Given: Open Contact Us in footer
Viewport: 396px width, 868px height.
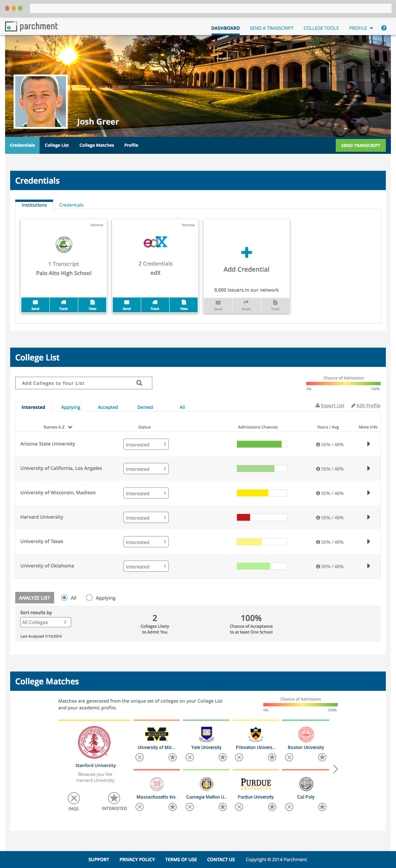Looking at the screenshot, I should click(x=221, y=860).
